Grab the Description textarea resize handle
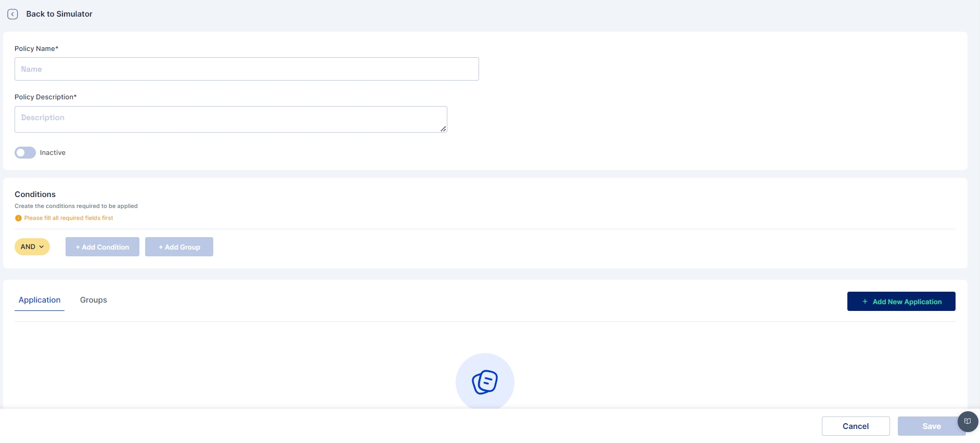This screenshot has height=443, width=980. [443, 129]
